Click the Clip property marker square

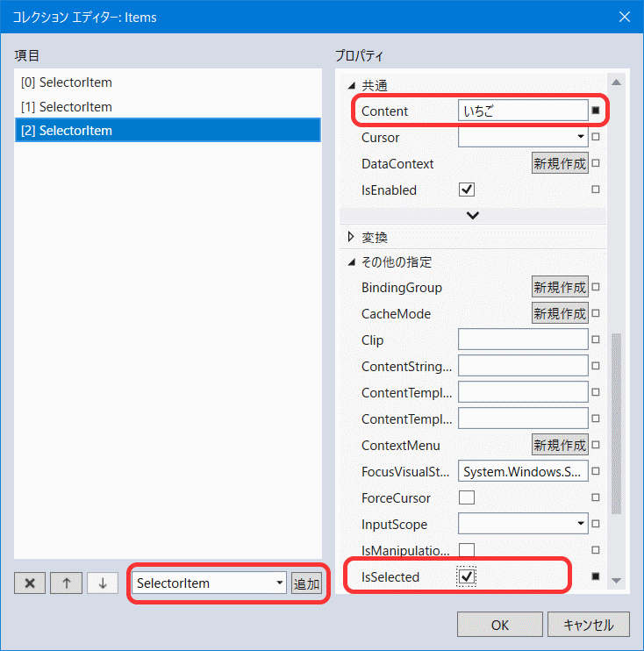[596, 340]
